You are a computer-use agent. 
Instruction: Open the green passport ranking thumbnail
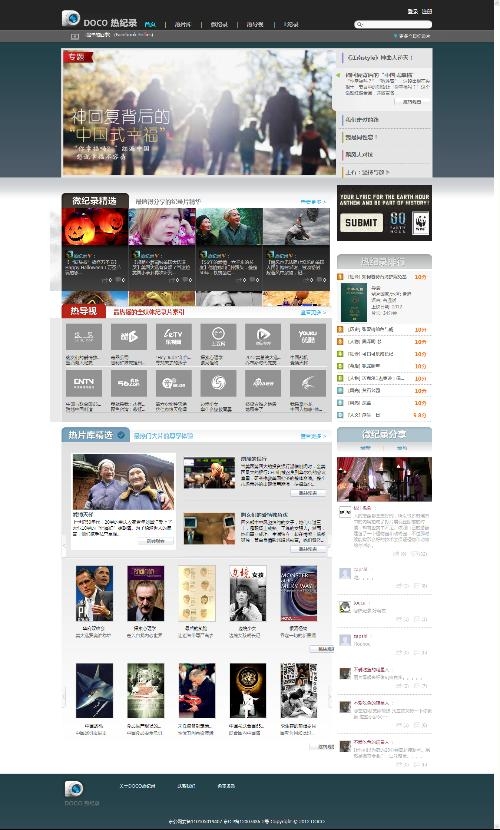[354, 302]
